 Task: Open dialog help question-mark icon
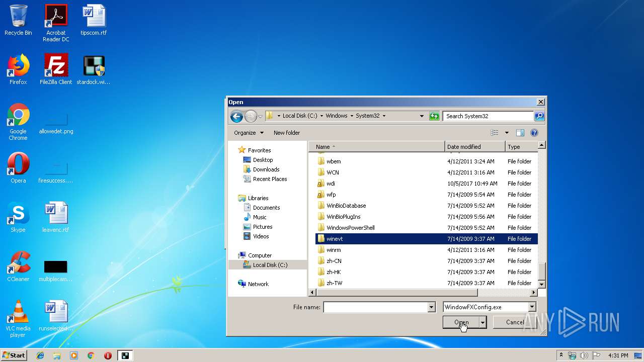tap(534, 133)
